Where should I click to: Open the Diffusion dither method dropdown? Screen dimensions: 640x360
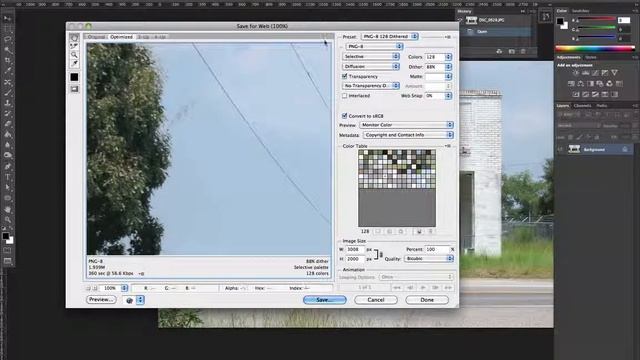[371, 66]
